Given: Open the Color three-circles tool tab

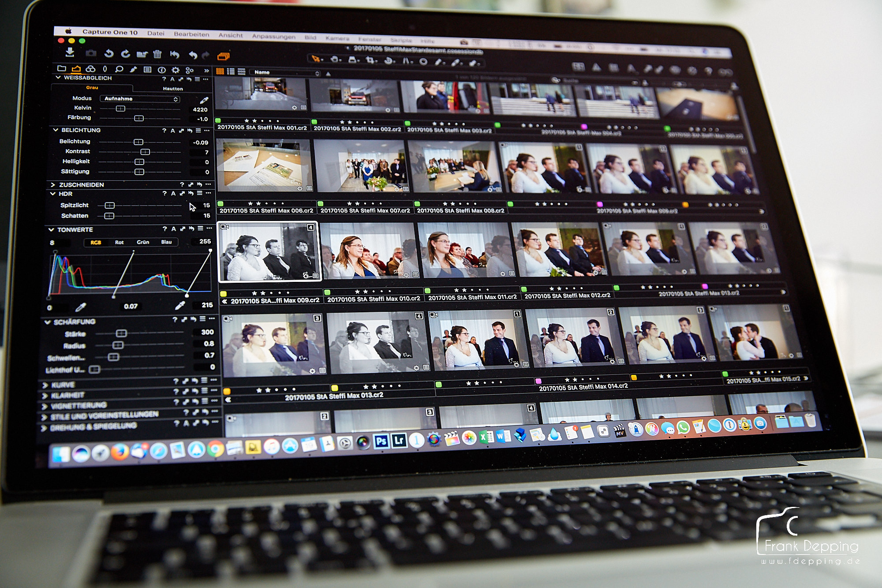Looking at the screenshot, I should pyautogui.click(x=90, y=69).
